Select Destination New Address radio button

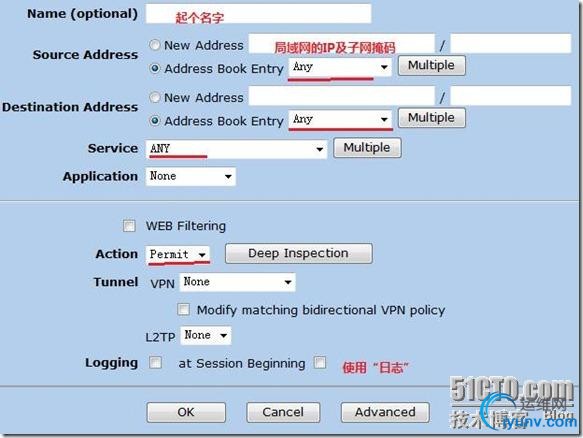[155, 97]
